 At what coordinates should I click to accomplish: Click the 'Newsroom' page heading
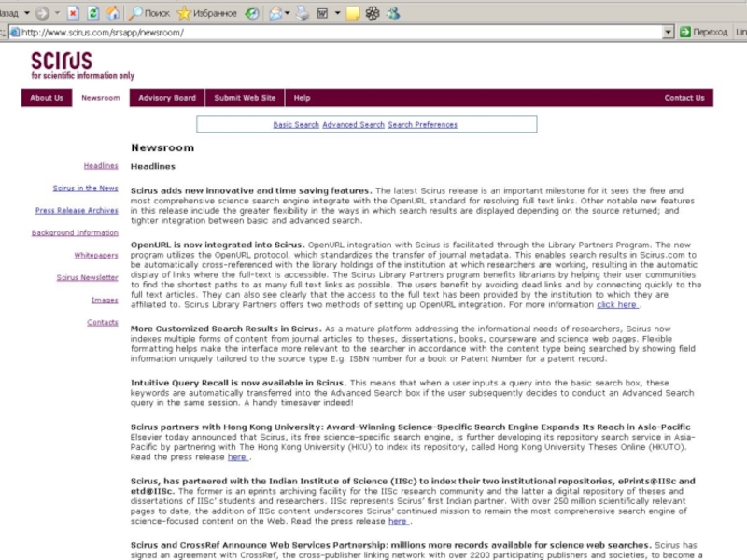point(162,147)
